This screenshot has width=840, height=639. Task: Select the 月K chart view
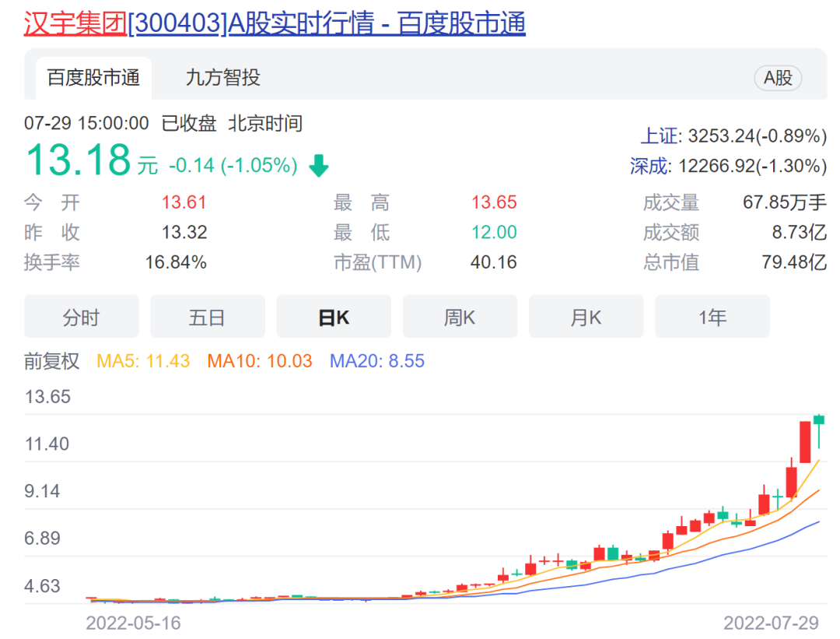point(586,318)
